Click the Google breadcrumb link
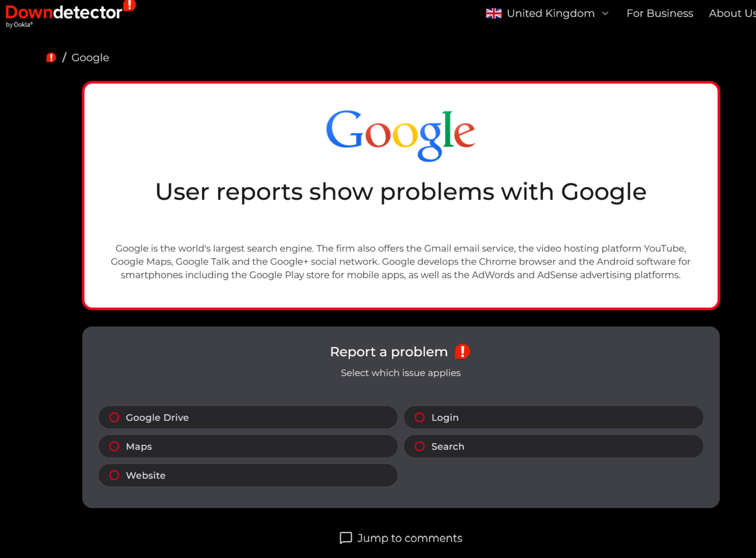Image resolution: width=756 pixels, height=558 pixels. 90,57
